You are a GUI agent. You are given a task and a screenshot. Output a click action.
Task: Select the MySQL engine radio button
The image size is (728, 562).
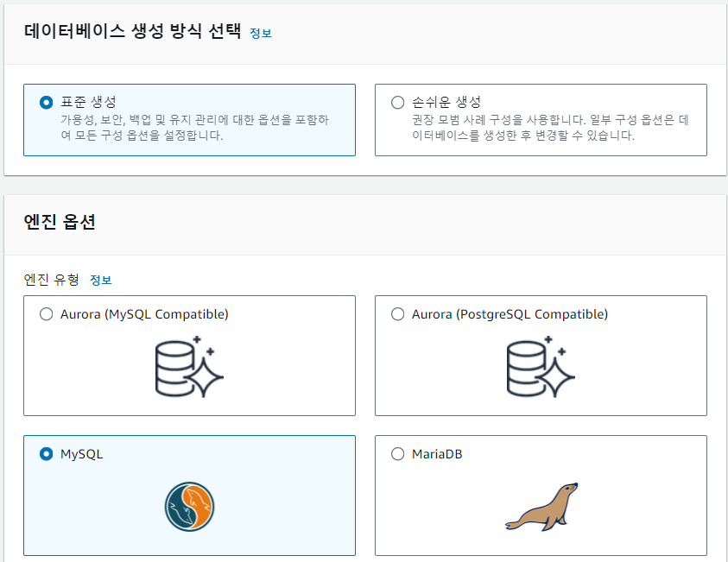tap(46, 454)
